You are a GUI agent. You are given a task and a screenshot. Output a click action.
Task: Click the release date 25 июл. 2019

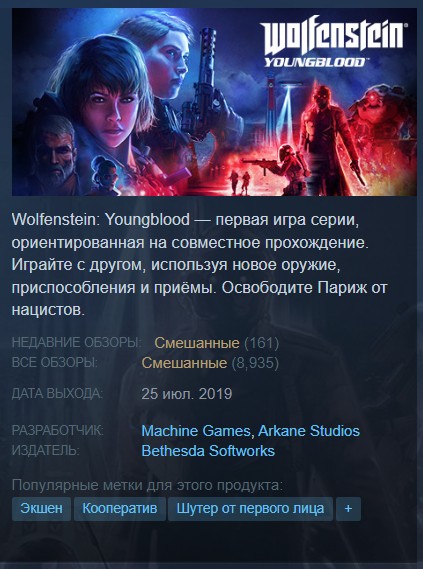[x=187, y=394]
